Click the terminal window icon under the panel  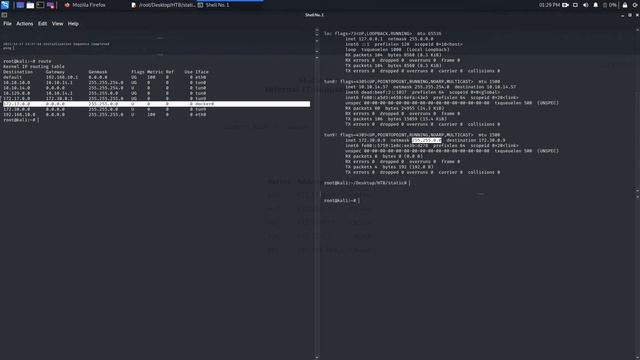(x=4, y=15)
